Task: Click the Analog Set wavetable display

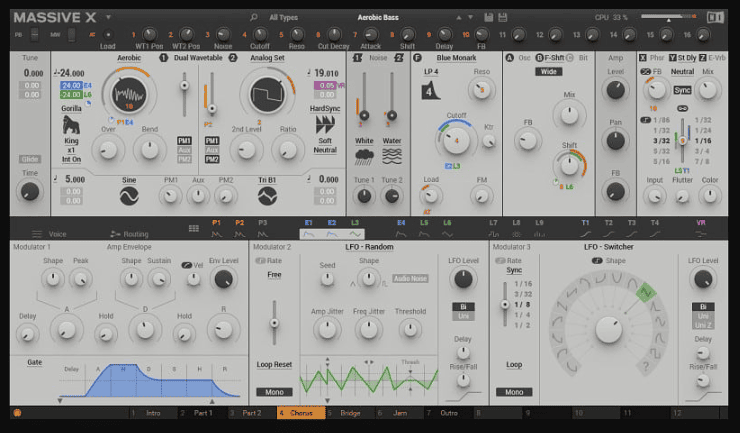Action: [267, 94]
